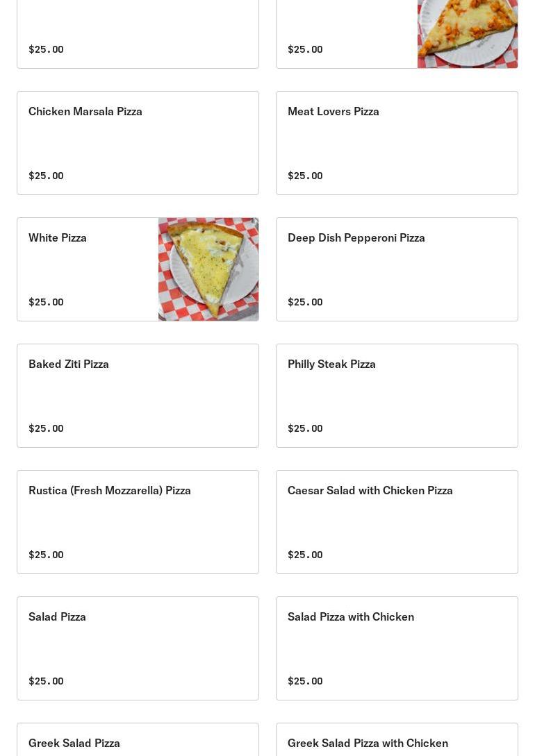
Task: Open the Chicken Marsala Pizza item
Action: pos(85,112)
